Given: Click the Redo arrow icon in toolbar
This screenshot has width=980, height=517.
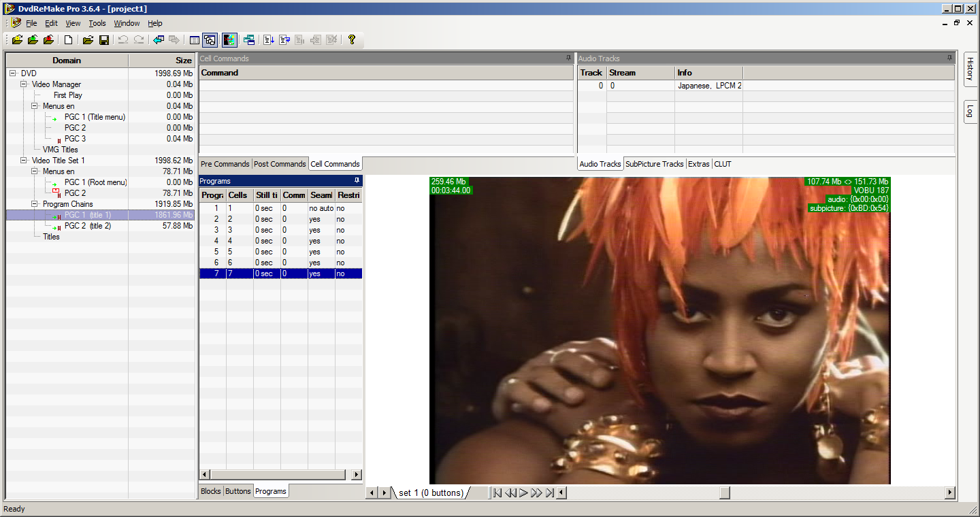Looking at the screenshot, I should 139,40.
